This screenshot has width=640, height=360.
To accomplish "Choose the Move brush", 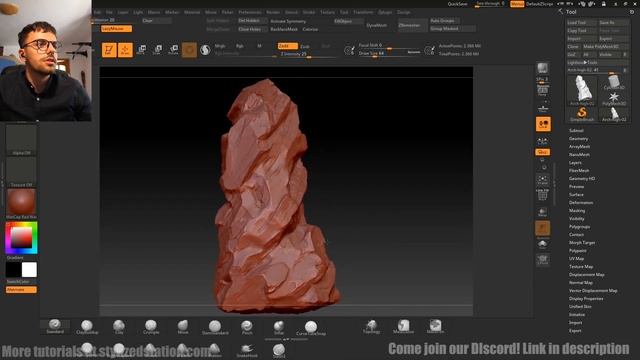I will click(x=183, y=327).
